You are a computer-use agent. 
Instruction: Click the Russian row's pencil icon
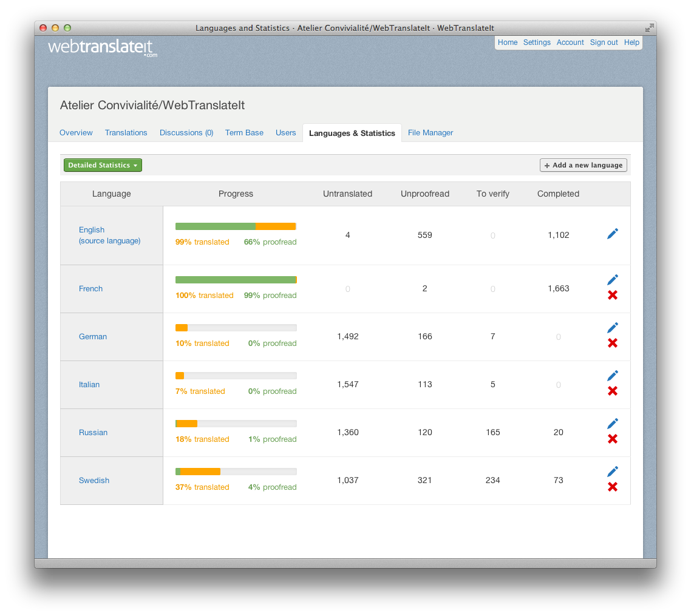pos(613,424)
